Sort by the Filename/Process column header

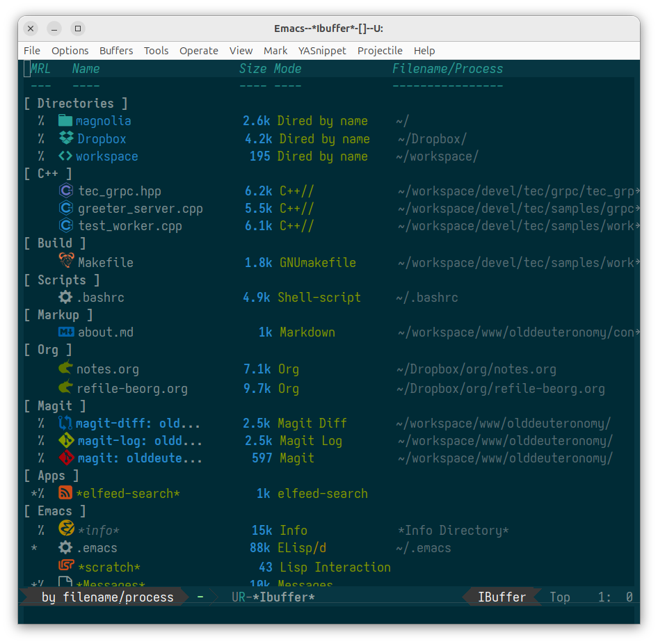pyautogui.click(x=448, y=68)
